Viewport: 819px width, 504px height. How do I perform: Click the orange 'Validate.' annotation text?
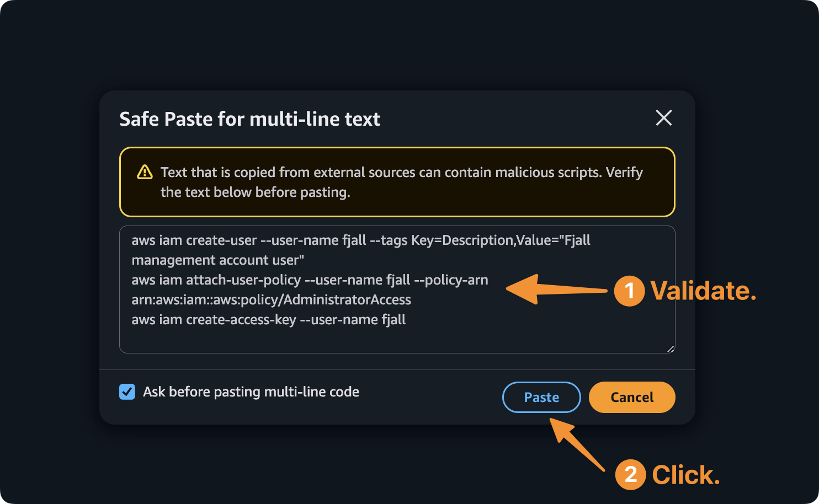point(703,291)
